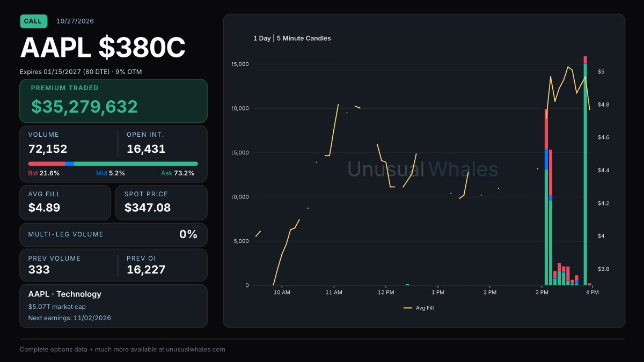Click the 11 AM x-axis label
644x362 pixels.
click(x=334, y=292)
